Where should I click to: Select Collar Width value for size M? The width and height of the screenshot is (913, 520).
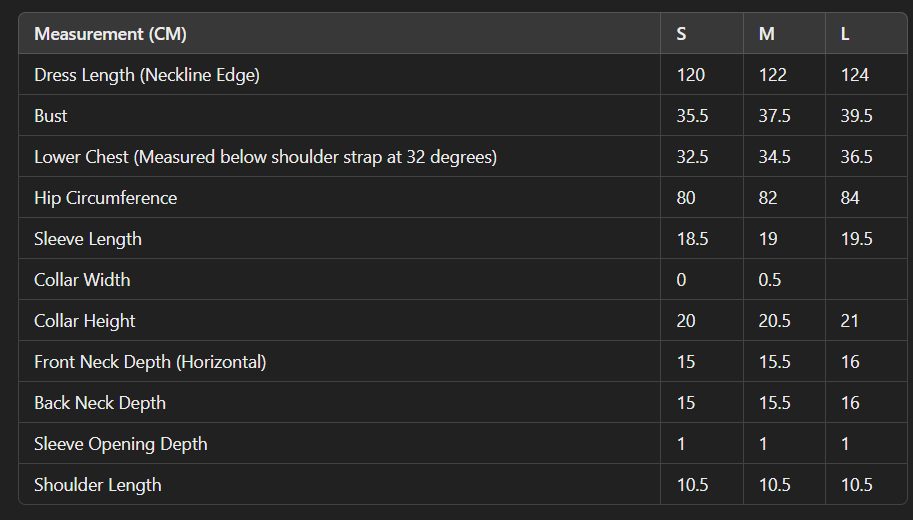coord(770,280)
